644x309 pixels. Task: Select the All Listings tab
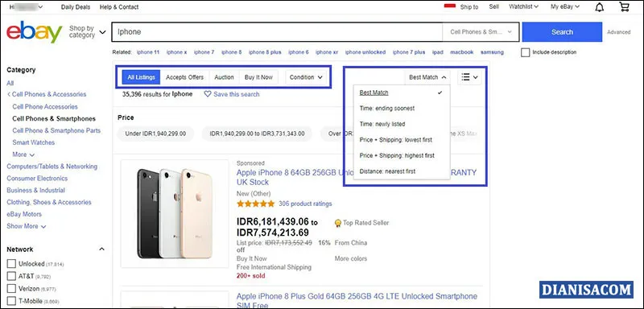pos(142,77)
